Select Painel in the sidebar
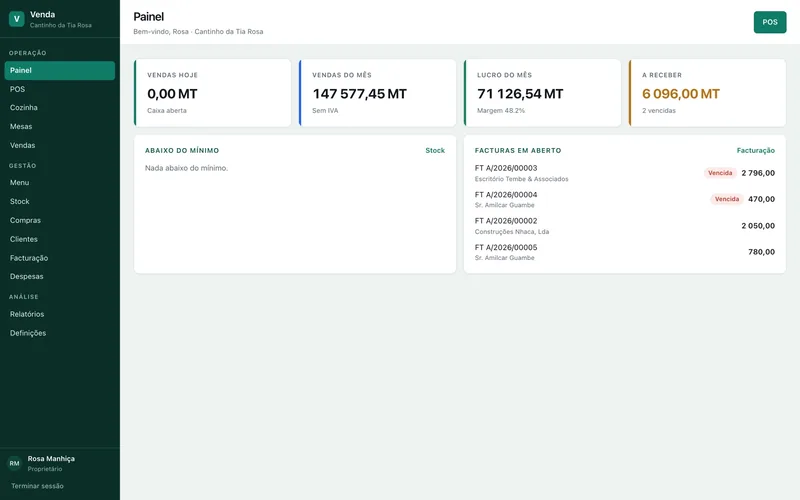 coord(60,70)
